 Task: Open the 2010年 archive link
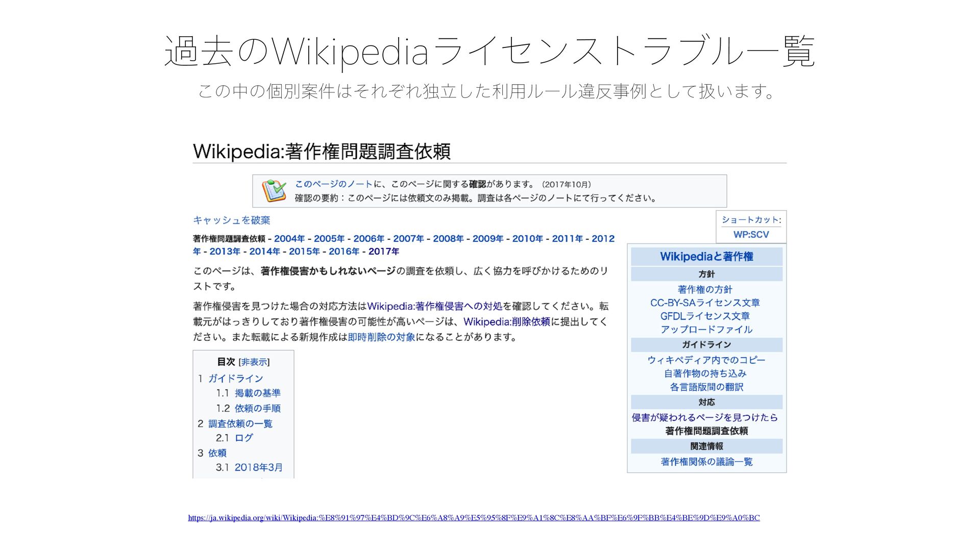(x=527, y=238)
